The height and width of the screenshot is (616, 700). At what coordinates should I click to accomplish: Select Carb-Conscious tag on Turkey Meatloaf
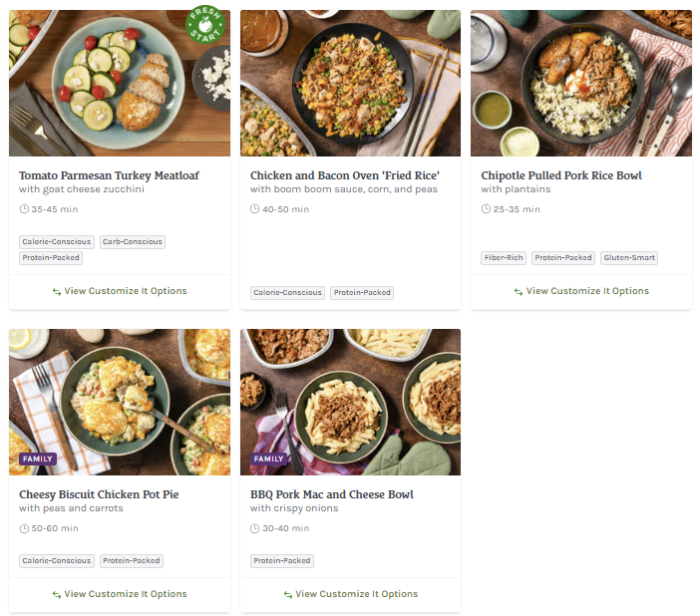coord(133,242)
